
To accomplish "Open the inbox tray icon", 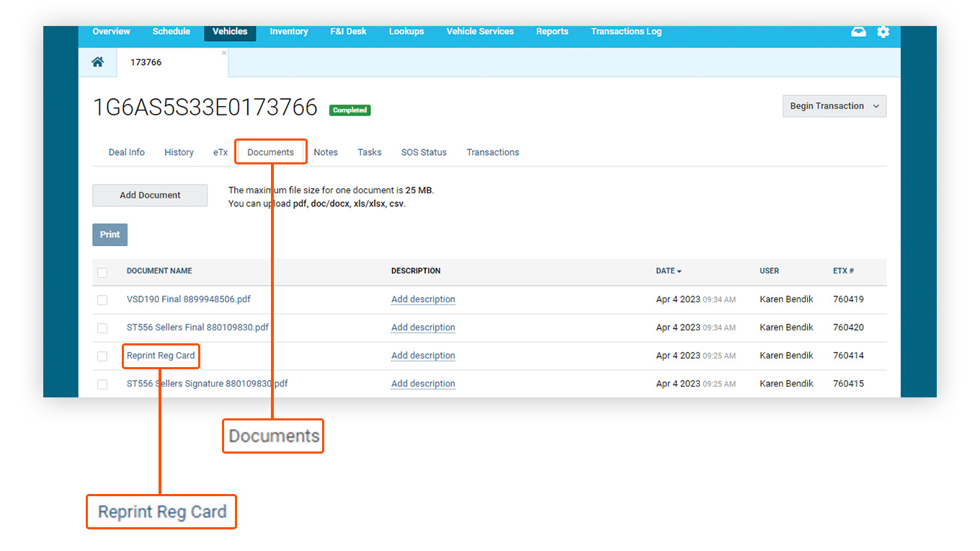I will tap(858, 32).
